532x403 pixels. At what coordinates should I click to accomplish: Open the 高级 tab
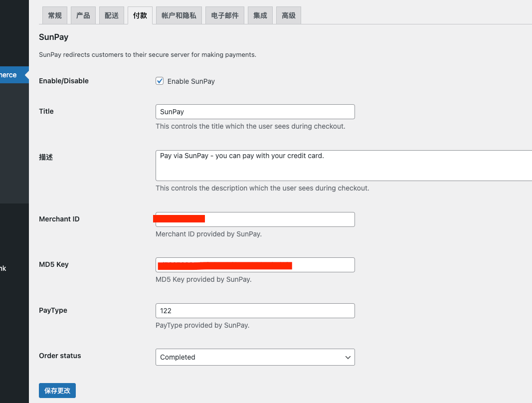(289, 15)
